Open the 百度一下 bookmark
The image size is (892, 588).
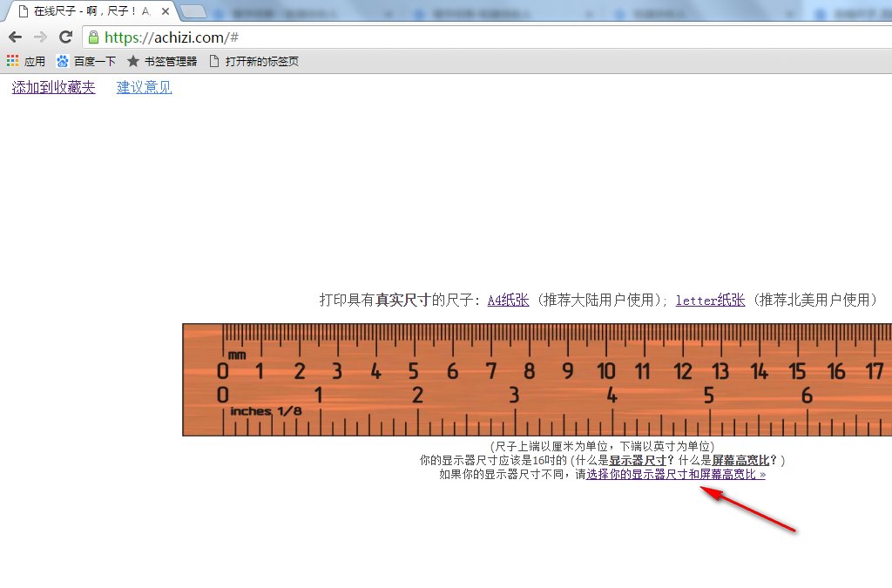pyautogui.click(x=86, y=62)
